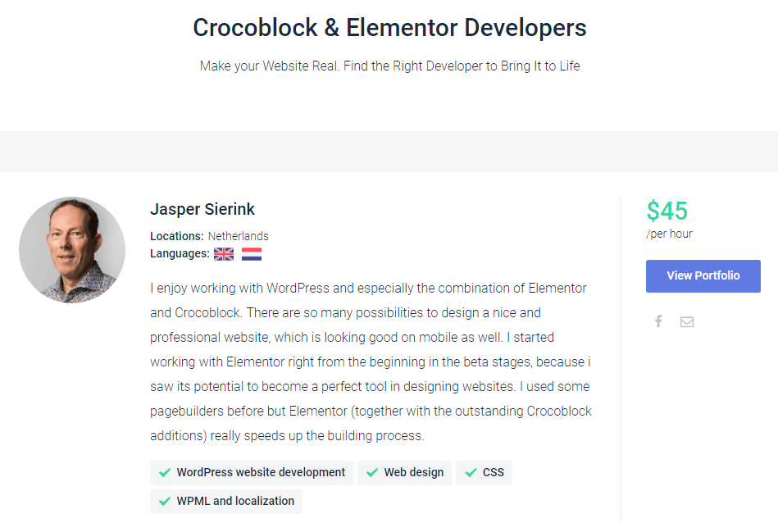Select the Web design skill tag
Viewport: 778px width, 532px height.
pos(404,472)
